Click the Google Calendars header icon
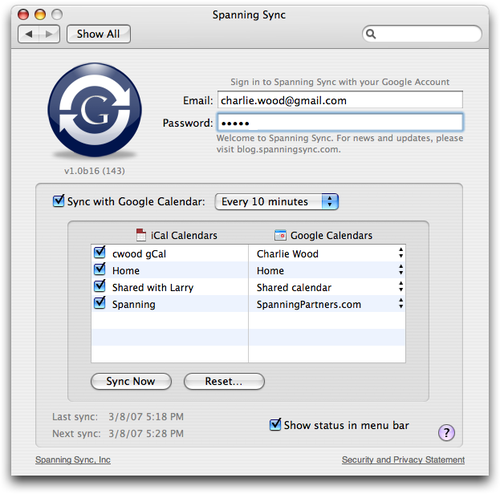Viewport: 500px width, 494px height. coord(280,235)
